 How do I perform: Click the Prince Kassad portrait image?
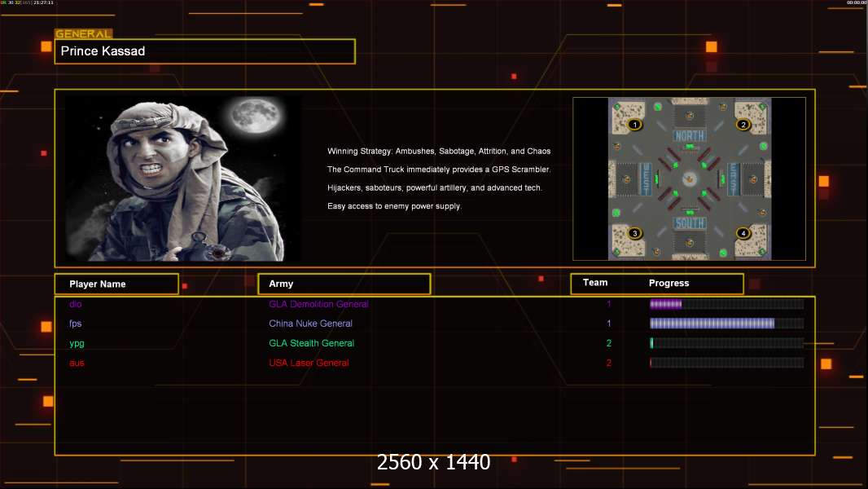coord(183,178)
